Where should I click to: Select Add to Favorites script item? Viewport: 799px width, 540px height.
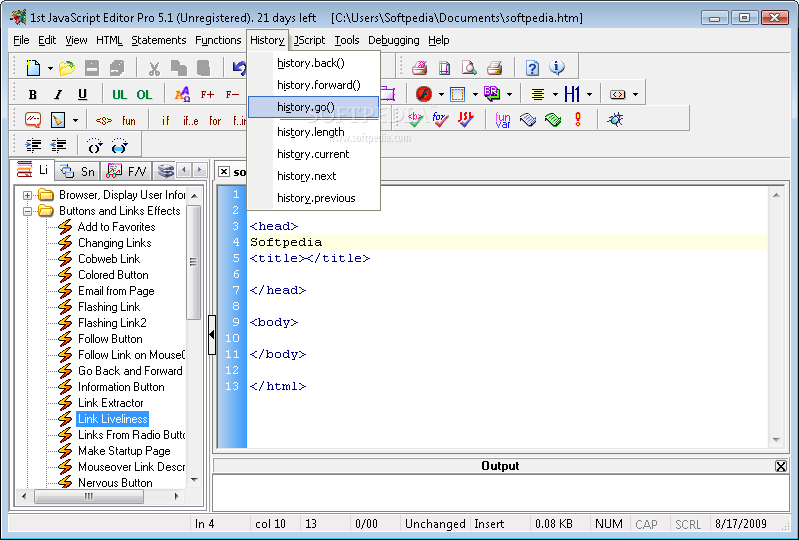coord(116,227)
